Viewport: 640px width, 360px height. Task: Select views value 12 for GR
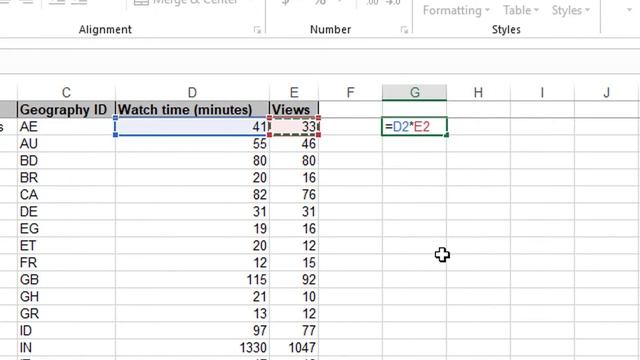(294, 313)
